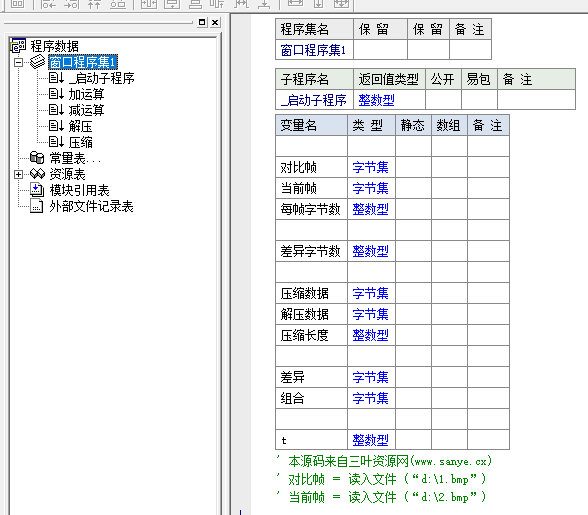This screenshot has height=515, width=588.
Task: Click the 整数型 type of 每帧字节数
Action: point(370,209)
